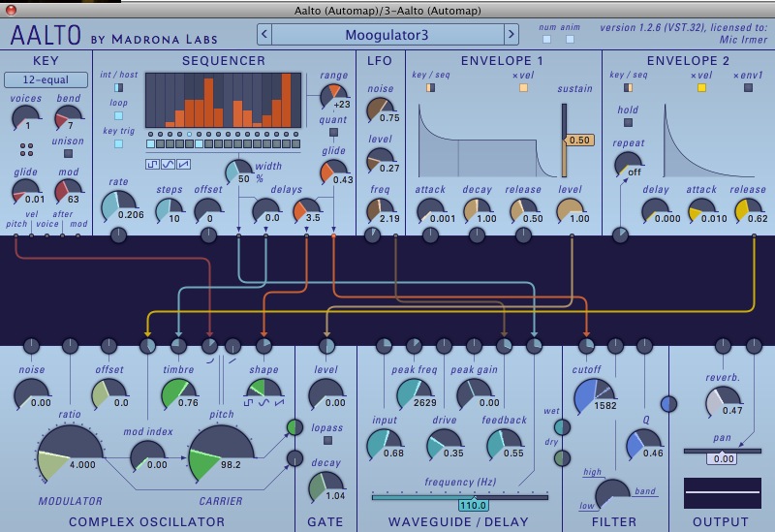This screenshot has height=532, width=775.
Task: Enable Envelope 2 x env1 checkbox
Action: [x=748, y=87]
